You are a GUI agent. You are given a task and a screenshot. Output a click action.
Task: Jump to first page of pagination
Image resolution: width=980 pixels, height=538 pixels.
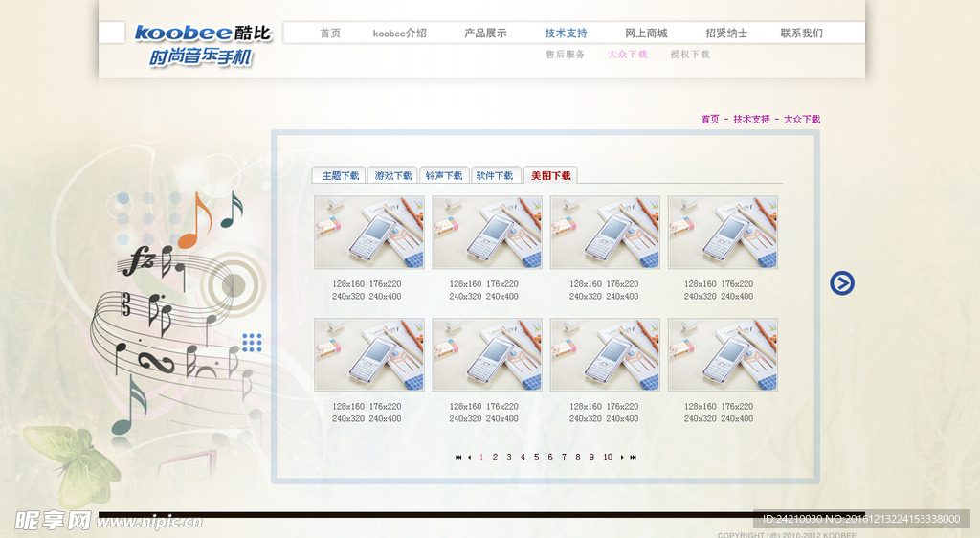(x=458, y=458)
